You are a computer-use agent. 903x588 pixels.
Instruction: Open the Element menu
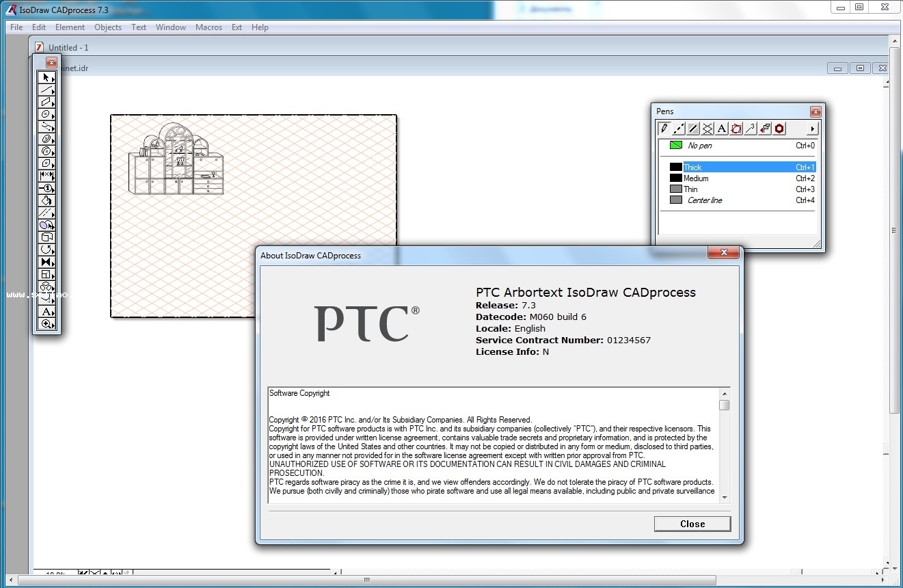70,27
